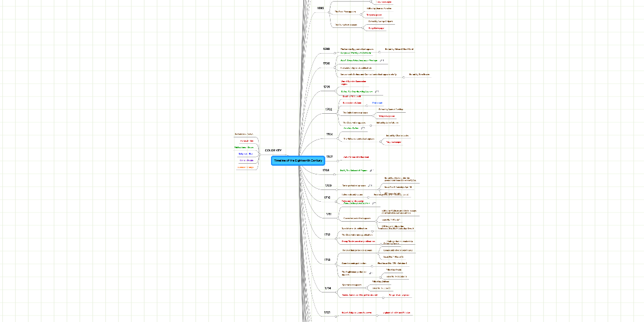Open the link icon on "Swift, The Battle of the Papers"
This screenshot has height=322, width=644.
tap(371, 171)
